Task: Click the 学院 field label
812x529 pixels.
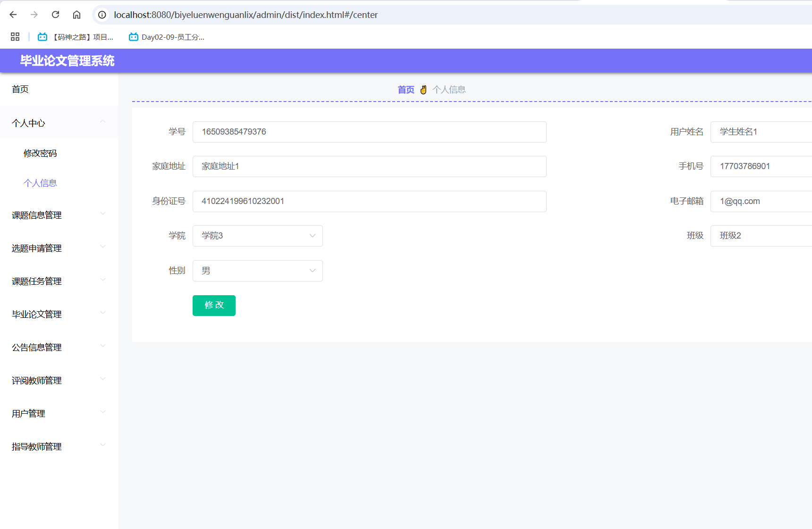Action: click(177, 236)
